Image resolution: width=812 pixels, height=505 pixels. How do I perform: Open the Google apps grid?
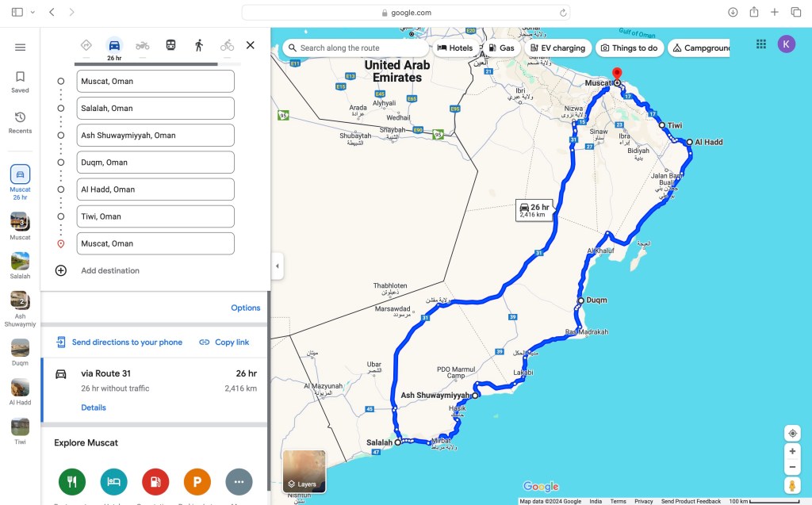[760, 44]
